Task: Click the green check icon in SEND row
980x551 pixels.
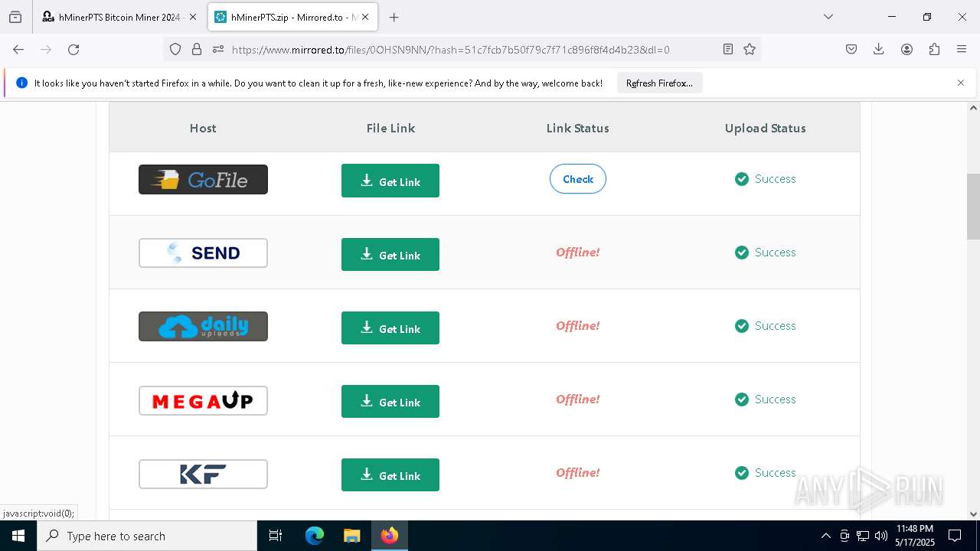Action: pyautogui.click(x=741, y=253)
